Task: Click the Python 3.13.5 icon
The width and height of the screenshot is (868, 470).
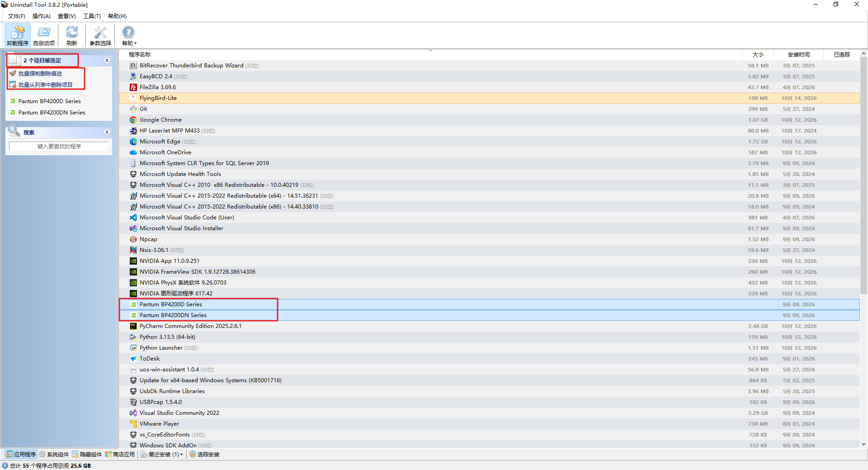Action: coord(133,337)
